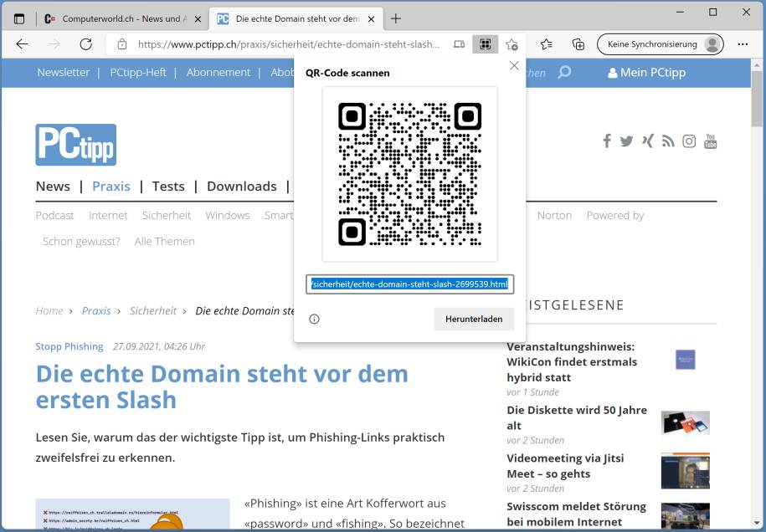The width and height of the screenshot is (766, 532).
Task: Click the RSS feed icon
Action: click(x=668, y=141)
